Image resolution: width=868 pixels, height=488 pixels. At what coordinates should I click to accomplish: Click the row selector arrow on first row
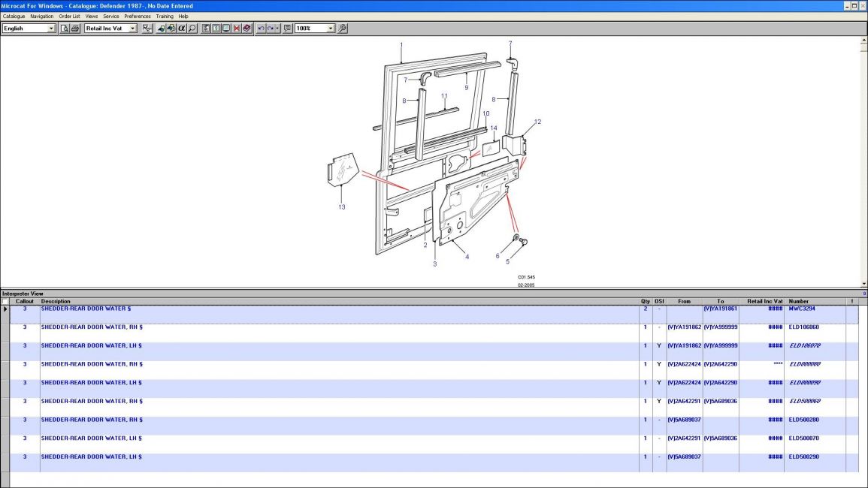[x=5, y=309]
